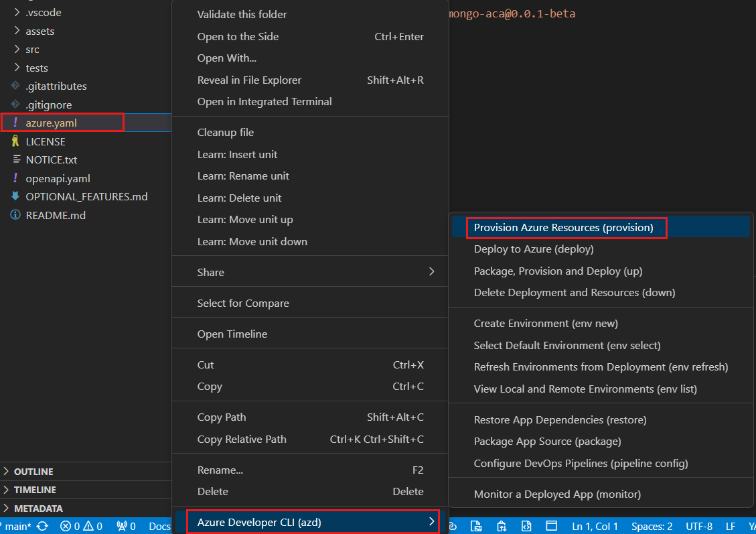Click main* branch in status bar

[16, 526]
